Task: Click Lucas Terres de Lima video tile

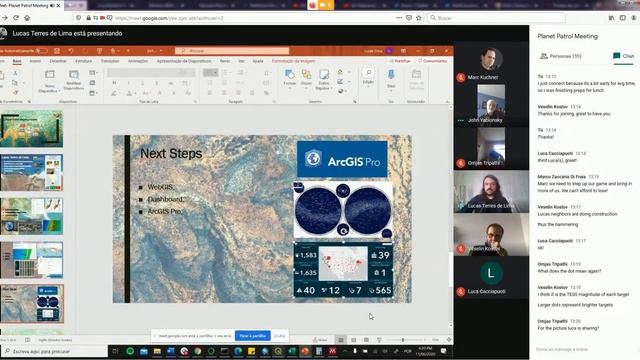Action: (x=491, y=192)
